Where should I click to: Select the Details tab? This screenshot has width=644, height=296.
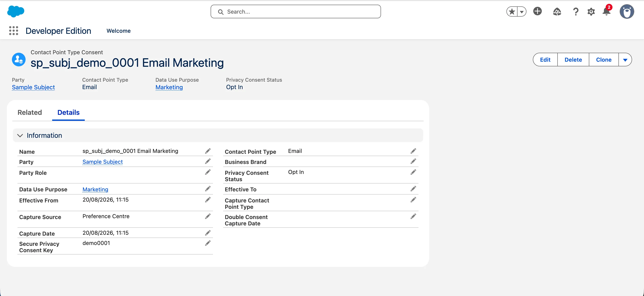(69, 112)
